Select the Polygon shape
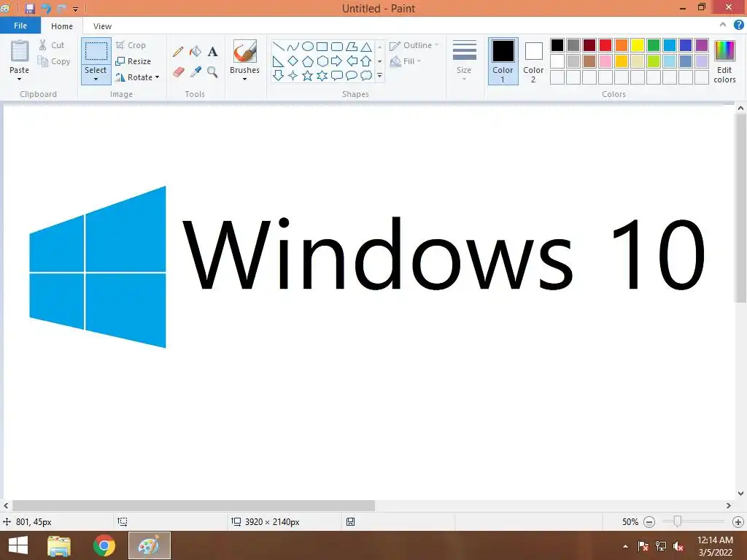Viewport: 747px width, 560px height. [x=352, y=46]
